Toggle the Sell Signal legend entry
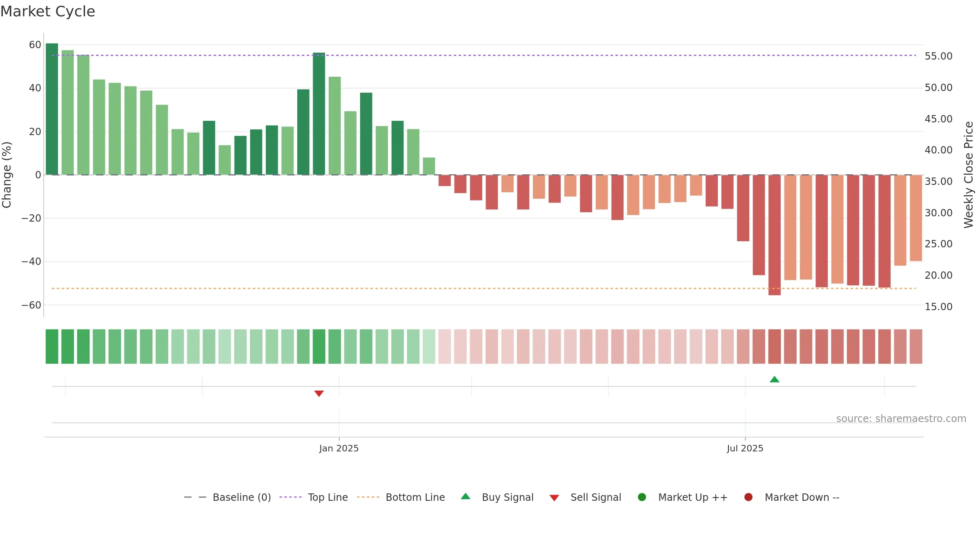 click(585, 497)
